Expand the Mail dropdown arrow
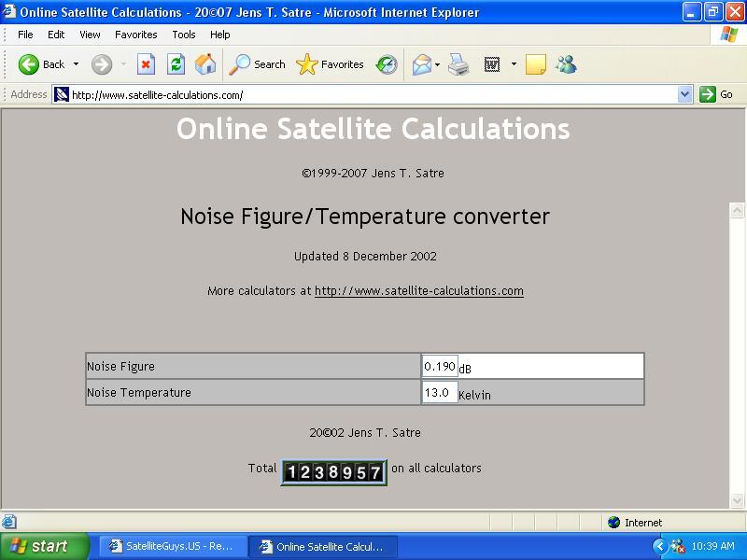Screen dimensions: 747x560 pyautogui.click(x=437, y=64)
